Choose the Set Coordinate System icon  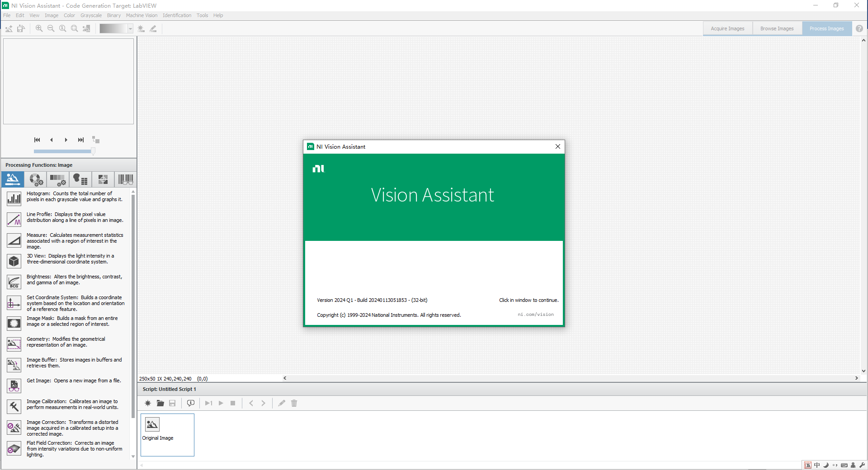point(14,302)
